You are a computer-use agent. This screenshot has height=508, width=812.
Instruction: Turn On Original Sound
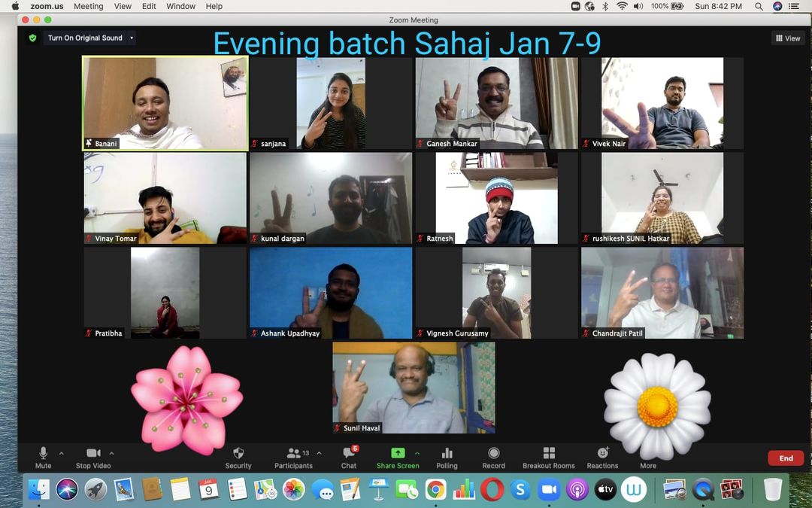(x=85, y=38)
